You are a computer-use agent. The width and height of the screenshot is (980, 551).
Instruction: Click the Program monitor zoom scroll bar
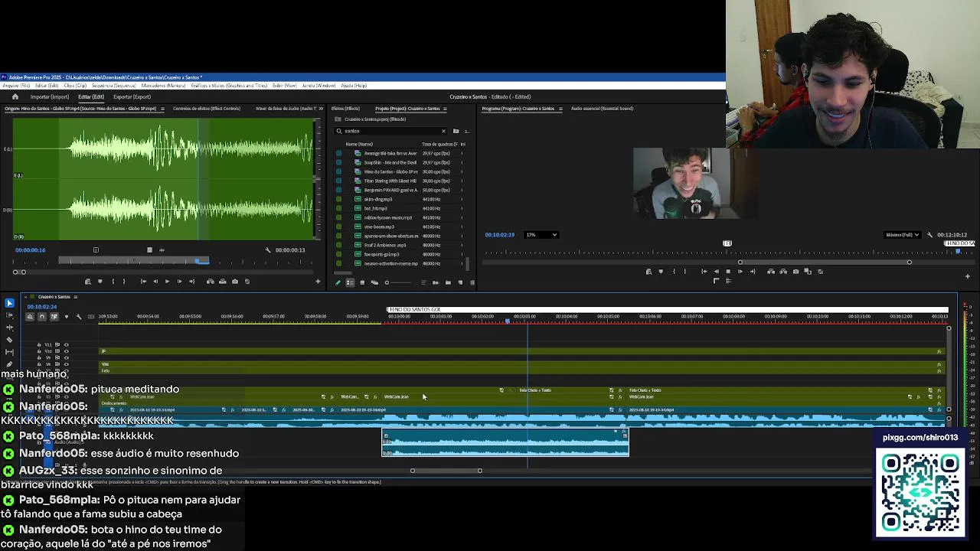(x=825, y=262)
